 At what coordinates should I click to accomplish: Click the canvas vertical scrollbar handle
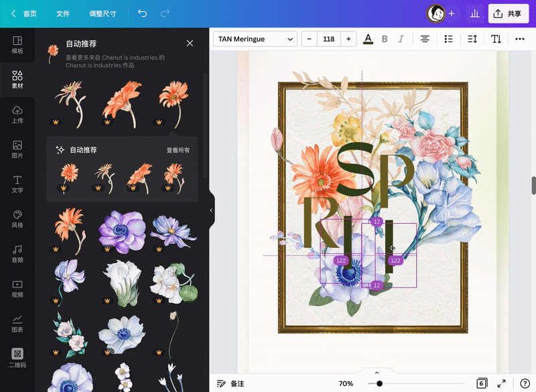tap(533, 185)
